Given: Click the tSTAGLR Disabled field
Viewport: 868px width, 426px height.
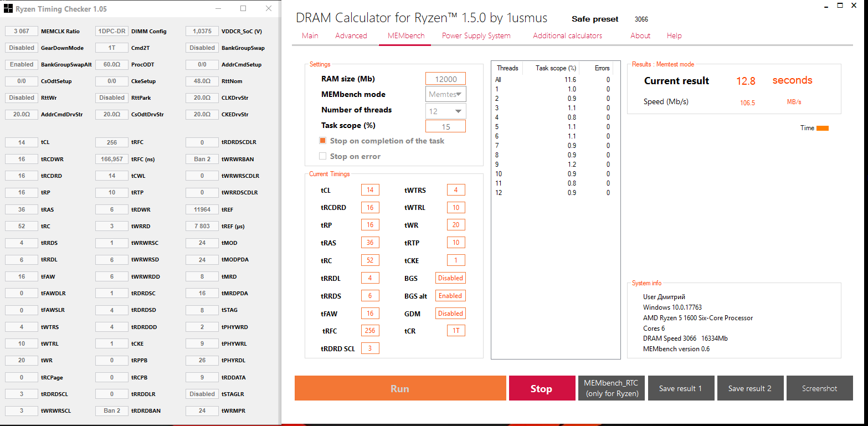Looking at the screenshot, I should [202, 394].
